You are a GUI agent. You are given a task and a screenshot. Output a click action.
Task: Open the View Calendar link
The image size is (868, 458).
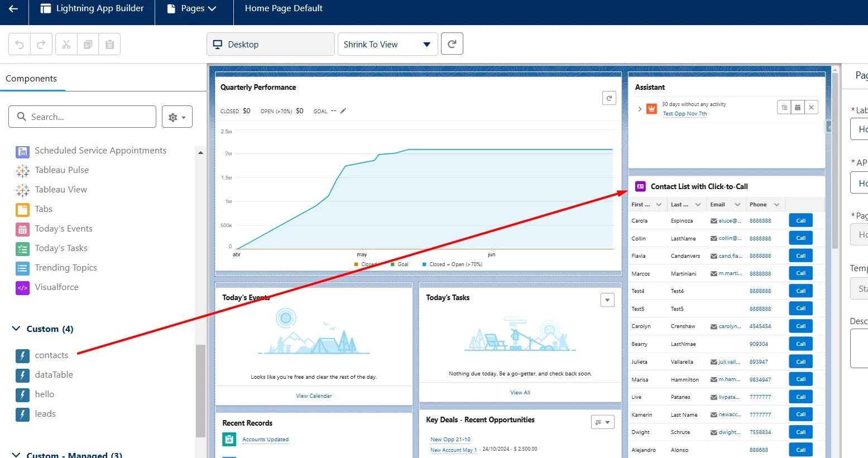[314, 396]
